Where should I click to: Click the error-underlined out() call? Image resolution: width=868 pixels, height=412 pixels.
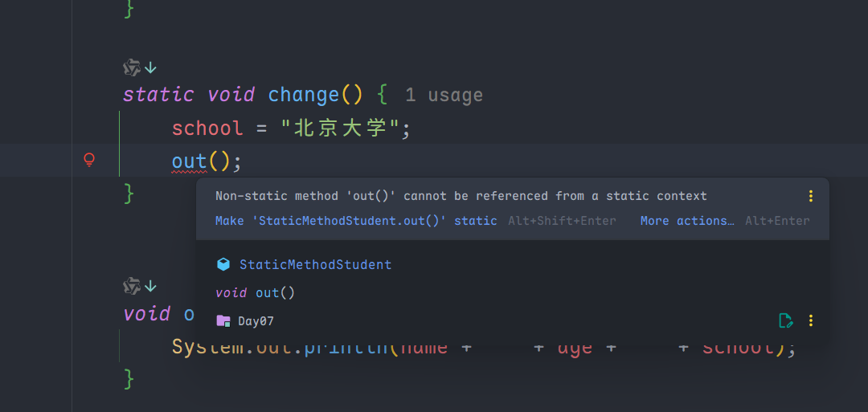pyautogui.click(x=190, y=161)
